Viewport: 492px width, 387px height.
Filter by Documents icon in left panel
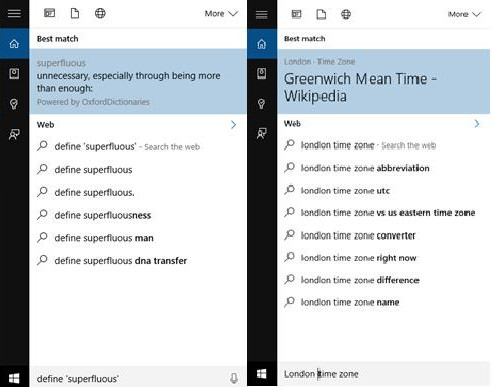click(x=75, y=13)
